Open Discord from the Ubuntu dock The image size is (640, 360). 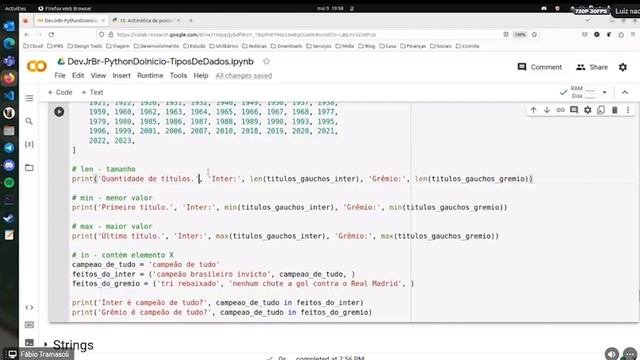coord(9,165)
